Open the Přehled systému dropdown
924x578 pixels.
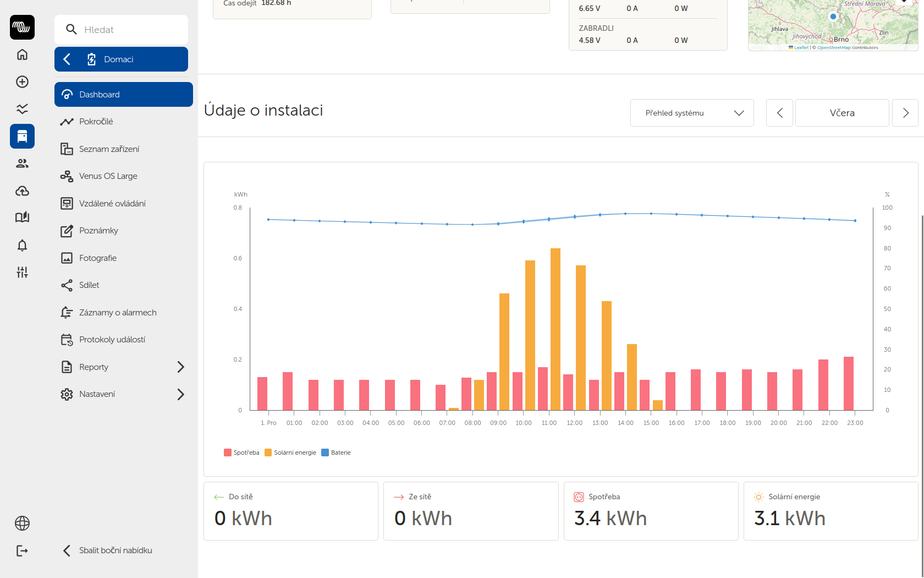(691, 113)
